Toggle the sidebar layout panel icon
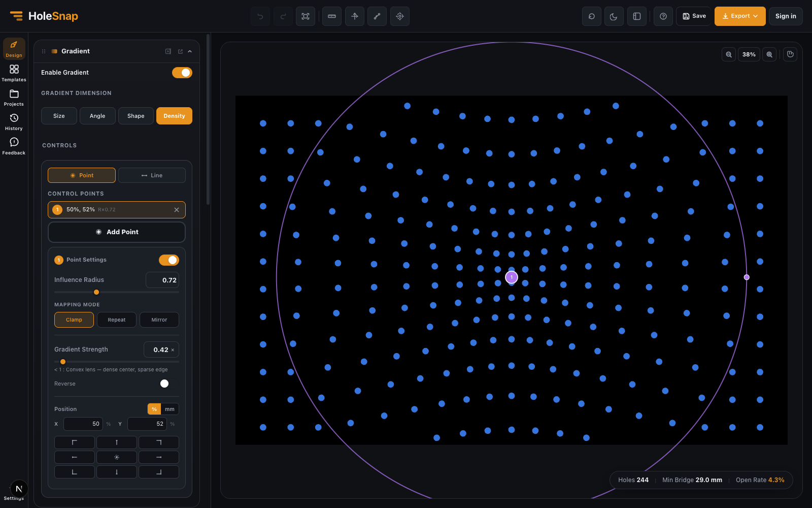Screen dimensions: 812x508 637,16
